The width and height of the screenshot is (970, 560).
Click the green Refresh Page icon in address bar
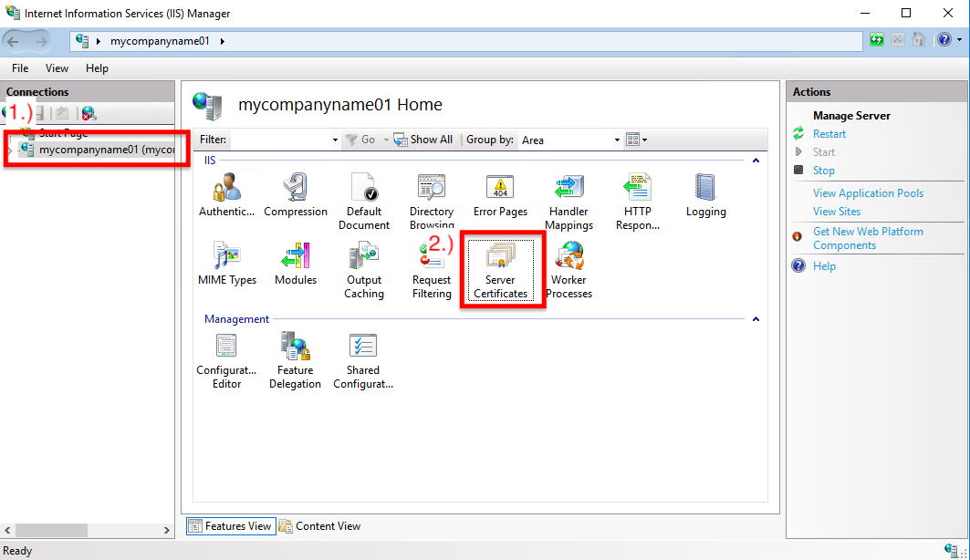pyautogui.click(x=877, y=39)
